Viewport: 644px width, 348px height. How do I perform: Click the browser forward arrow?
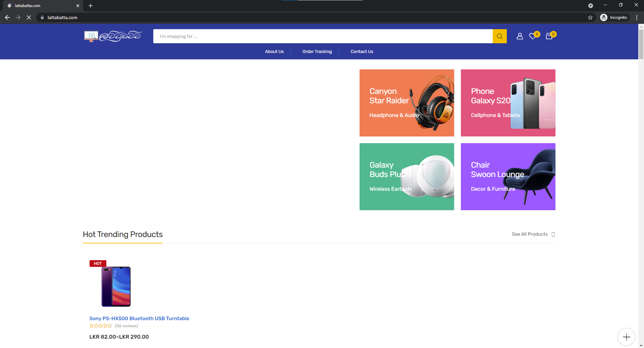click(18, 17)
